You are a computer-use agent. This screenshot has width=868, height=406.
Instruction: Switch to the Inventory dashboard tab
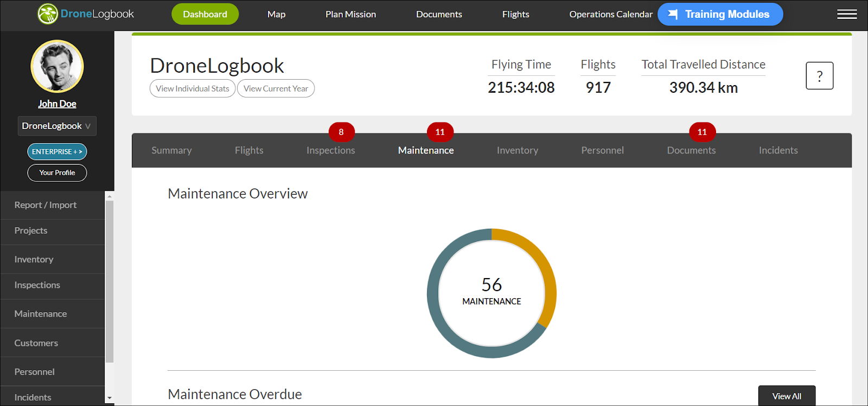(x=518, y=150)
